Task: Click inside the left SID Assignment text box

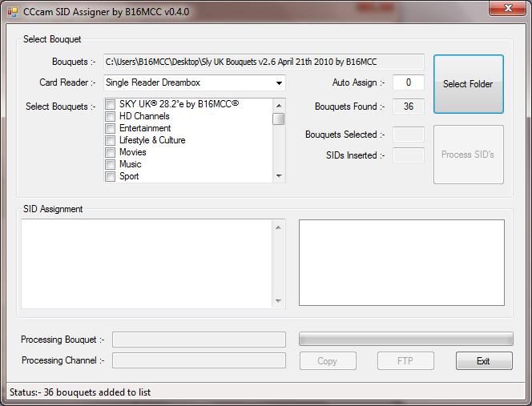Action: 147,264
